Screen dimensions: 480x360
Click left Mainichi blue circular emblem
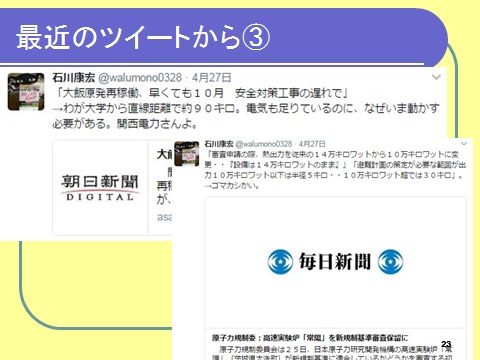pos(280,262)
